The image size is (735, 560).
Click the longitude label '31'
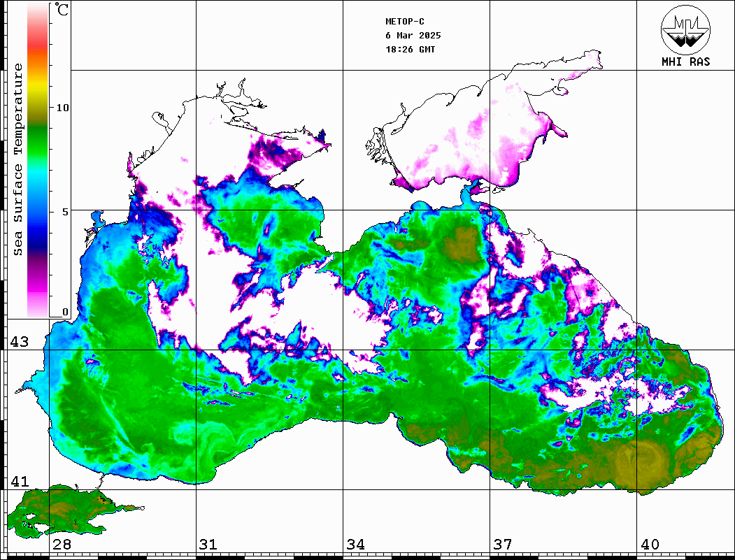(208, 544)
